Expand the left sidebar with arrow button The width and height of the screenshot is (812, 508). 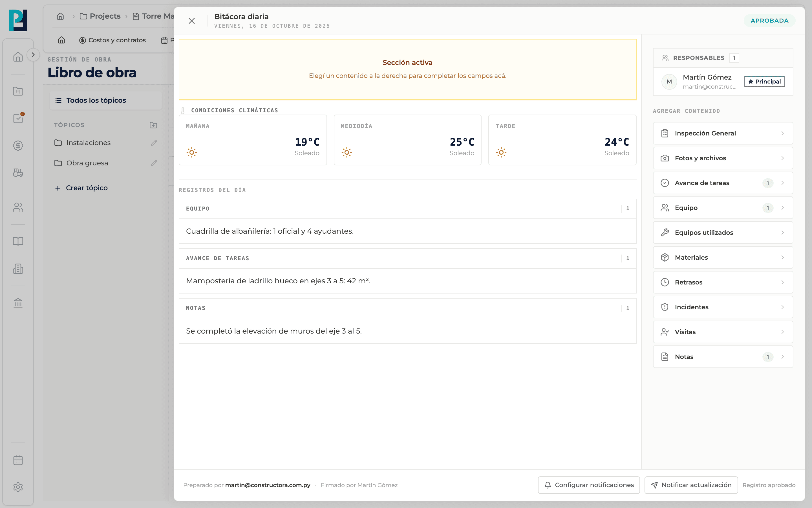[x=33, y=55]
